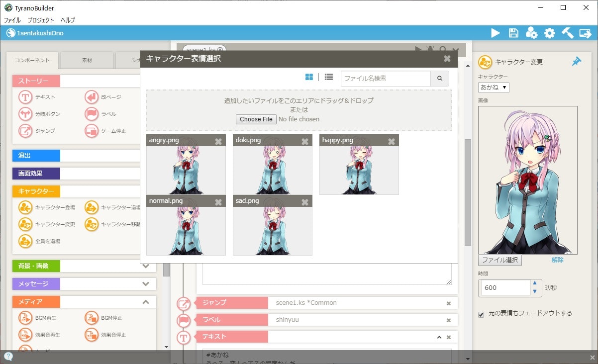Remove the ジャンプ scene1.ks *Common row
The width and height of the screenshot is (598, 364).
pyautogui.click(x=448, y=303)
